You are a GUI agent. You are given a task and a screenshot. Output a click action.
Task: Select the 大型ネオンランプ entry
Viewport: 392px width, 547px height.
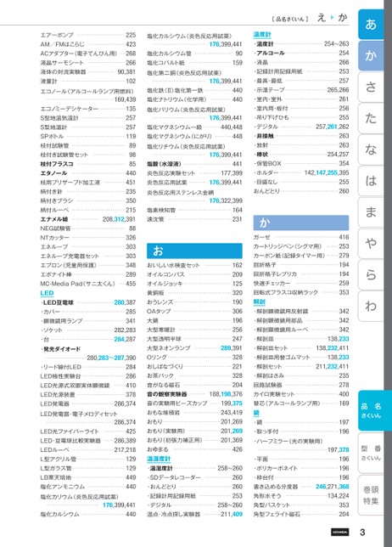pyautogui.click(x=194, y=348)
